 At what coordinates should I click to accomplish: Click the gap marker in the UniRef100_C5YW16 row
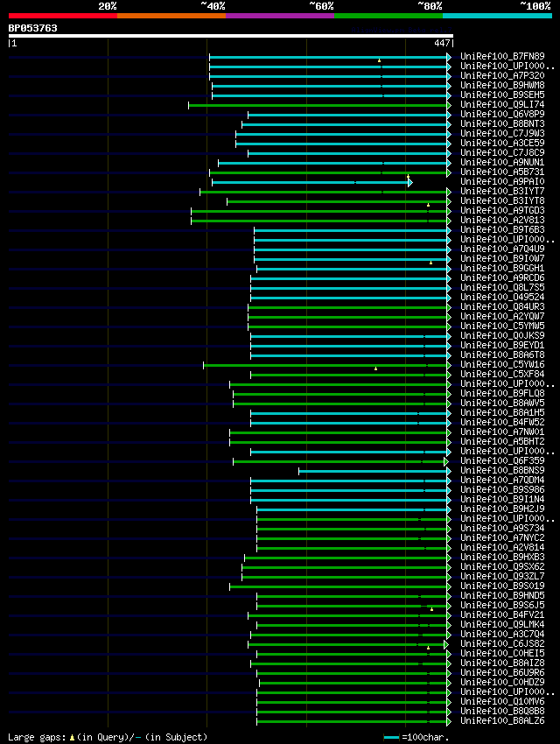coord(376,368)
